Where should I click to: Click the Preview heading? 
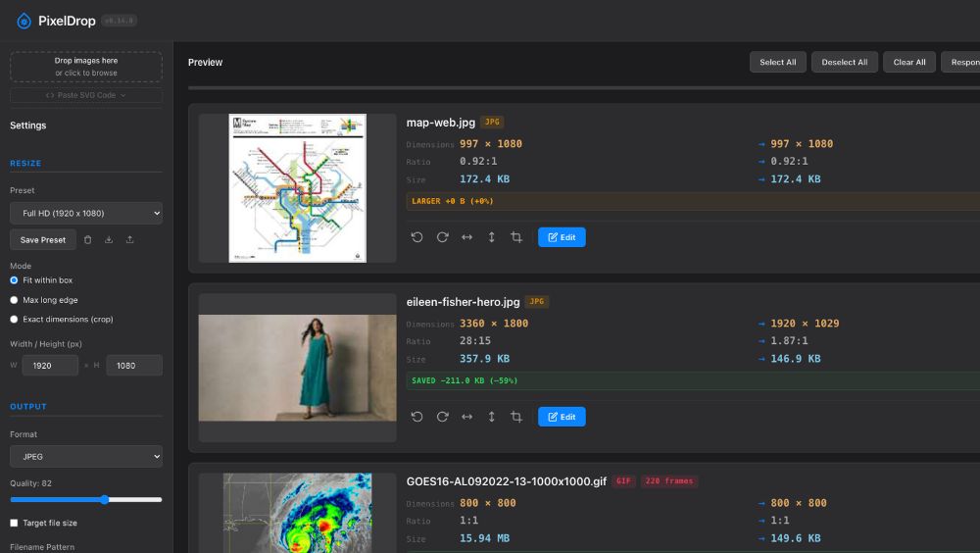tap(205, 62)
